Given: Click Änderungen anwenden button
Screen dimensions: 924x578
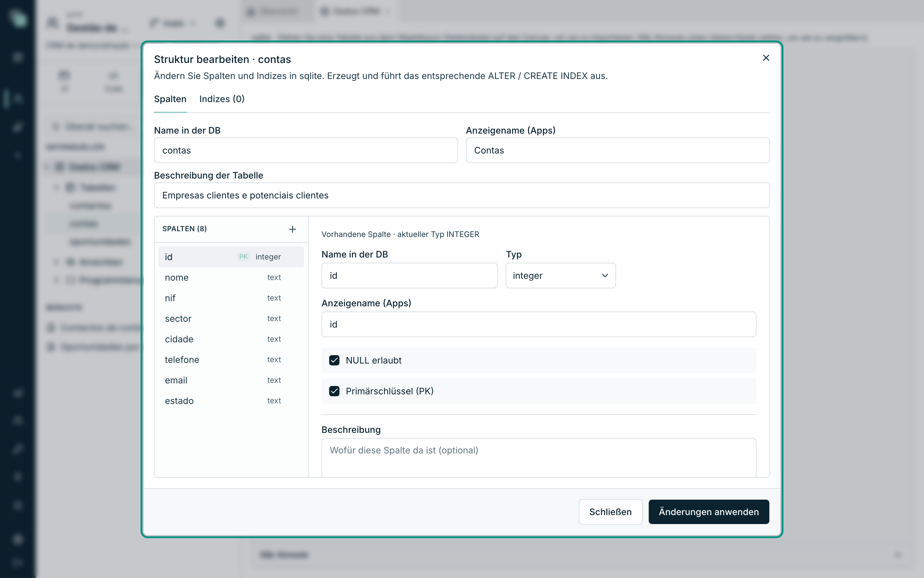Looking at the screenshot, I should click(x=709, y=512).
